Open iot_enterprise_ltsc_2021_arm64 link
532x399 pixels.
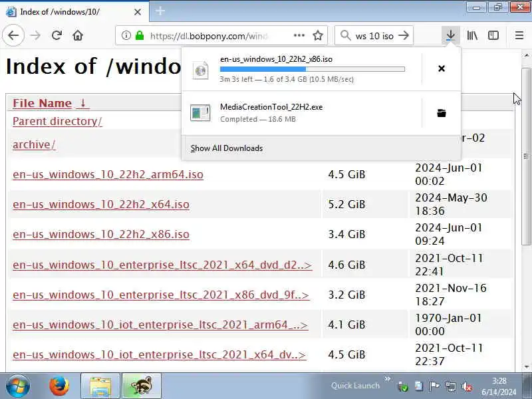160,325
